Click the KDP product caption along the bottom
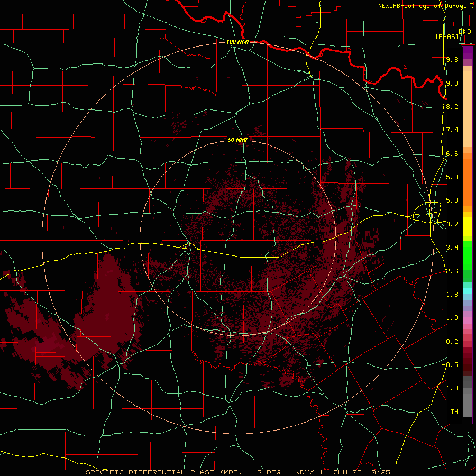Image resolution: width=476 pixels, height=476 pixels. pos(237,472)
